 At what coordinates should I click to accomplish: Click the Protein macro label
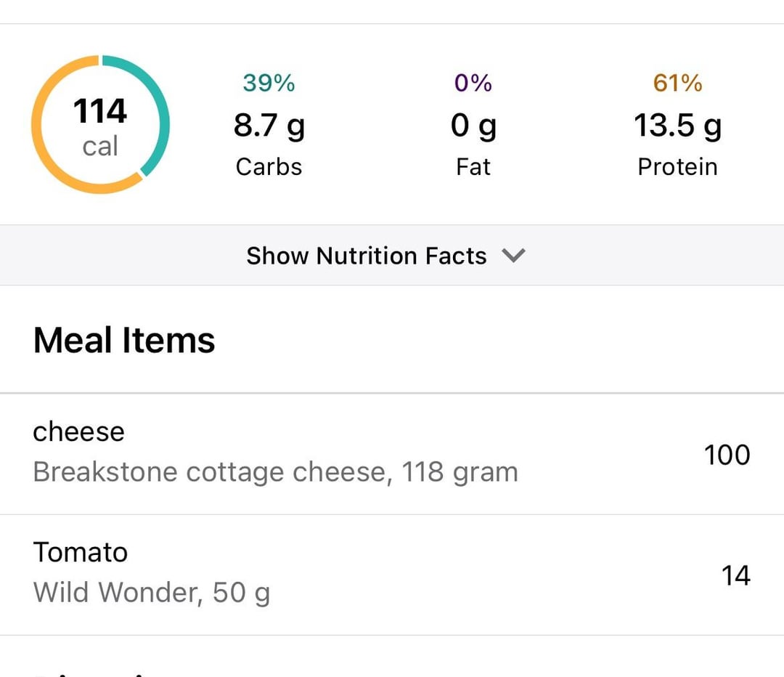tap(677, 167)
